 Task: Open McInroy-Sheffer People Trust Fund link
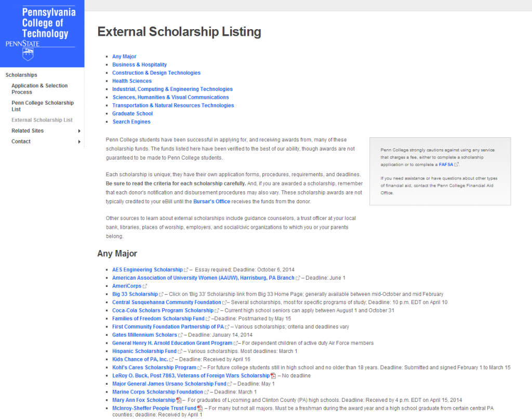[x=154, y=408]
